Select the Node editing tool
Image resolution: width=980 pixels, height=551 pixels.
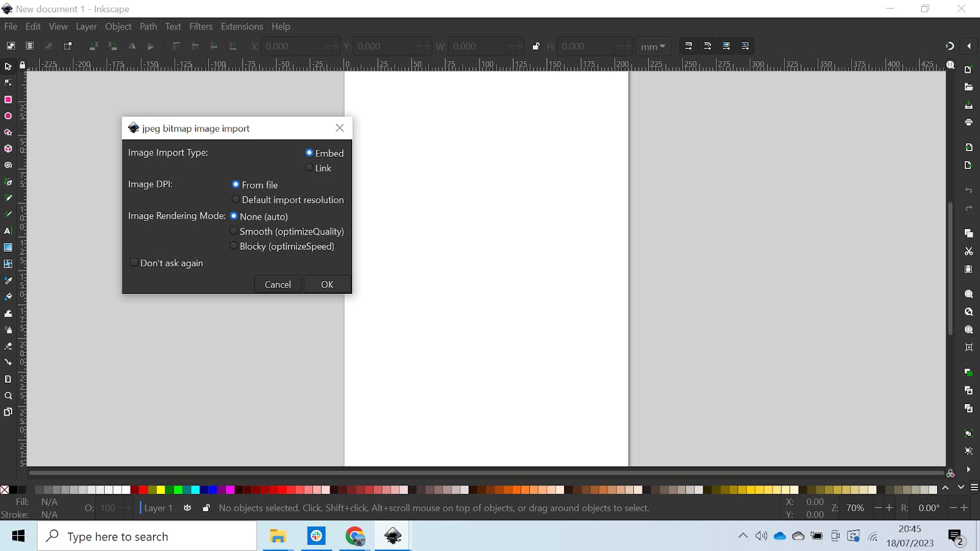[x=8, y=83]
